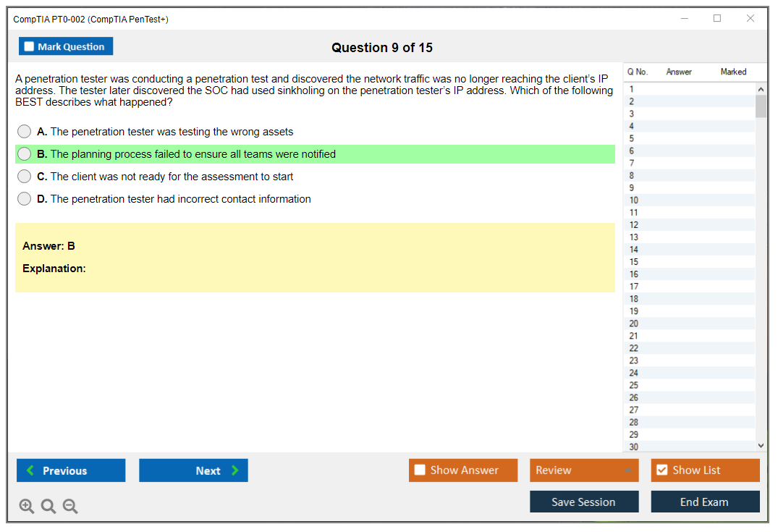Screen dimensions: 778x532
Task: Click the reset zoom magnifier icon
Action: coord(48,507)
